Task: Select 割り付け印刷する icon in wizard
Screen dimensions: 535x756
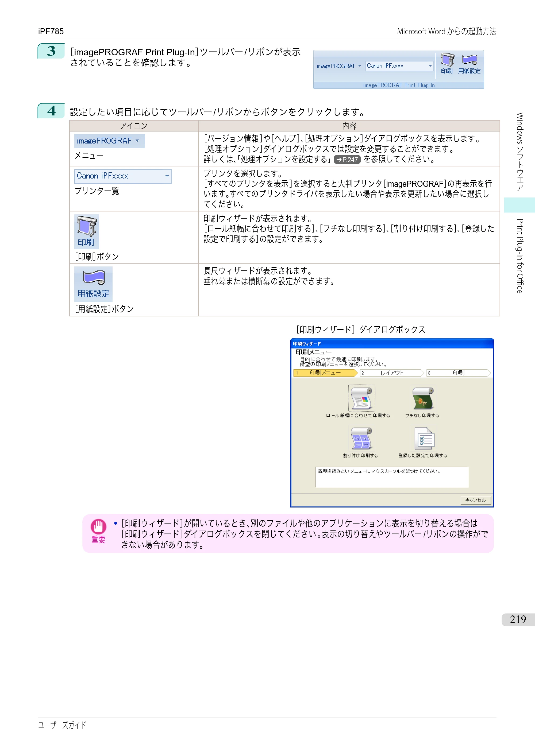Action: (361, 438)
